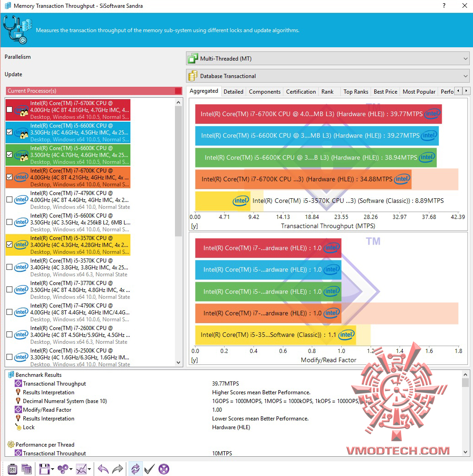This screenshot has height=476, width=473.
Task: Click the [y] axis toggle under throughput chart
Action: click(194, 226)
